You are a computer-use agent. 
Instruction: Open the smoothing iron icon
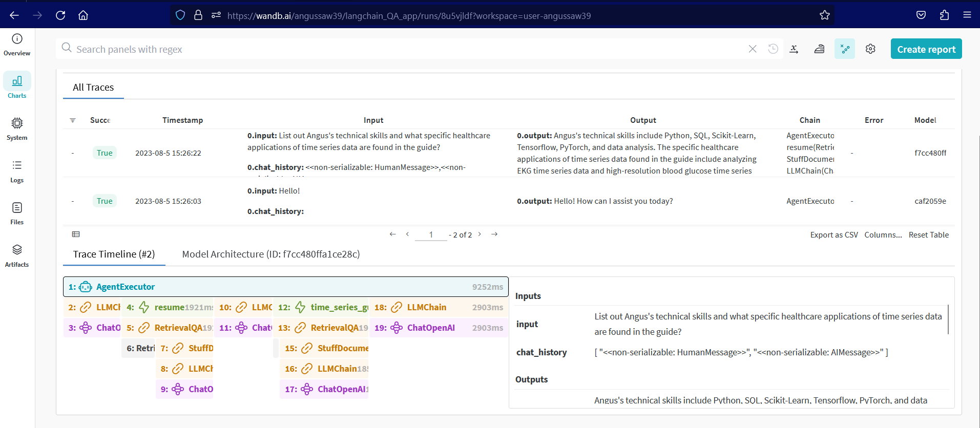[819, 49]
